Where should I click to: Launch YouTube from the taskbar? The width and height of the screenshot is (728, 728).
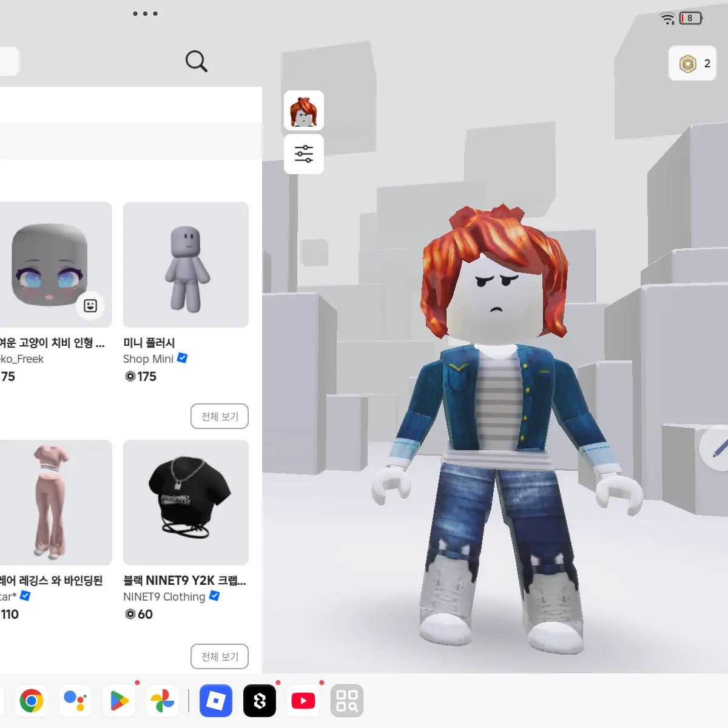[303, 701]
